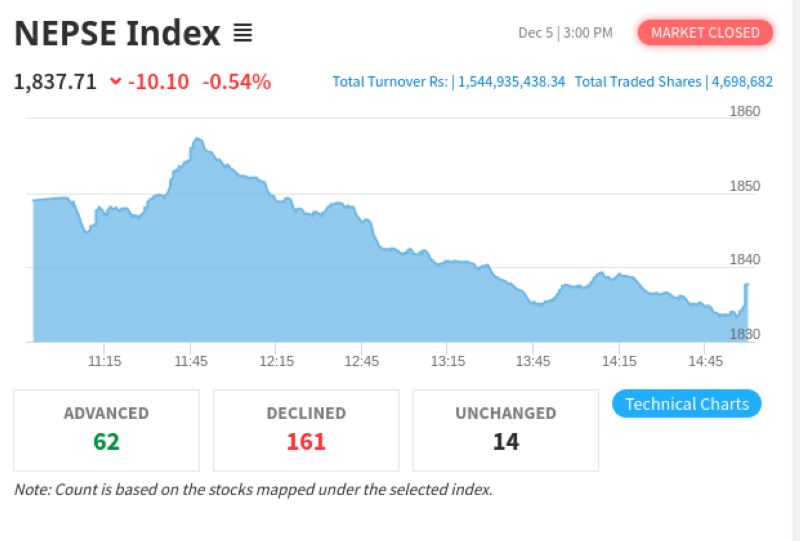Click the 12:45 time axis label
Image resolution: width=800 pixels, height=541 pixels.
(x=362, y=360)
